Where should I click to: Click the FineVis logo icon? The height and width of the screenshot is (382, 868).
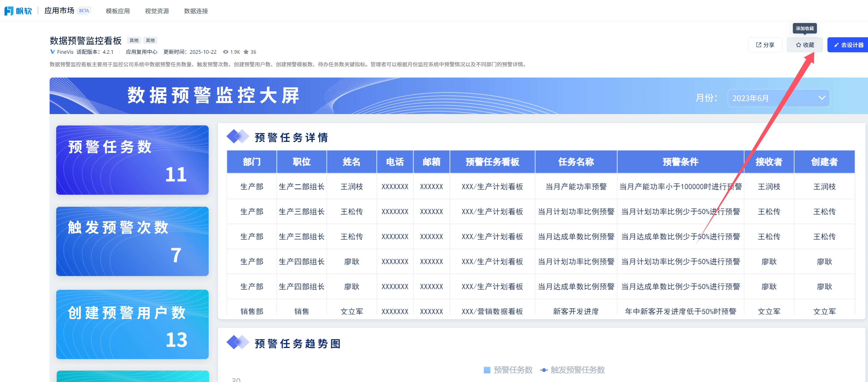[x=52, y=52]
